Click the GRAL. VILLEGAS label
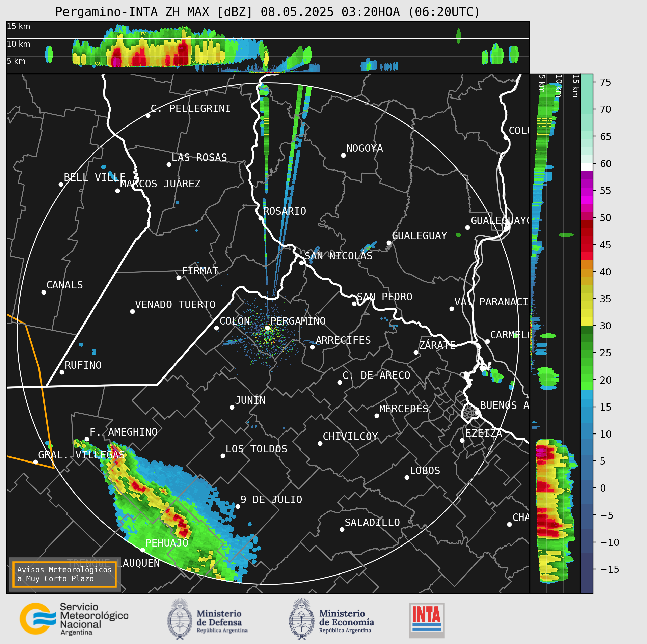Screen dimensions: 647x644 pos(82,455)
